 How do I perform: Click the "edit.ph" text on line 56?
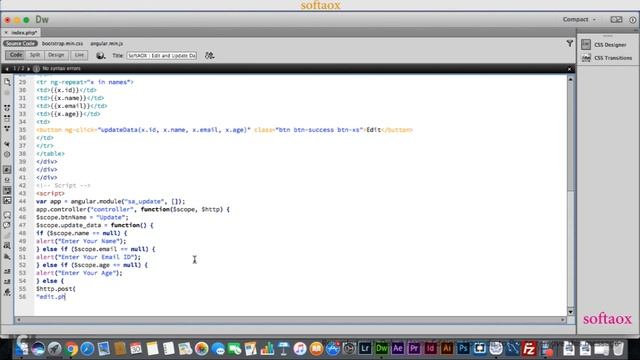point(51,297)
